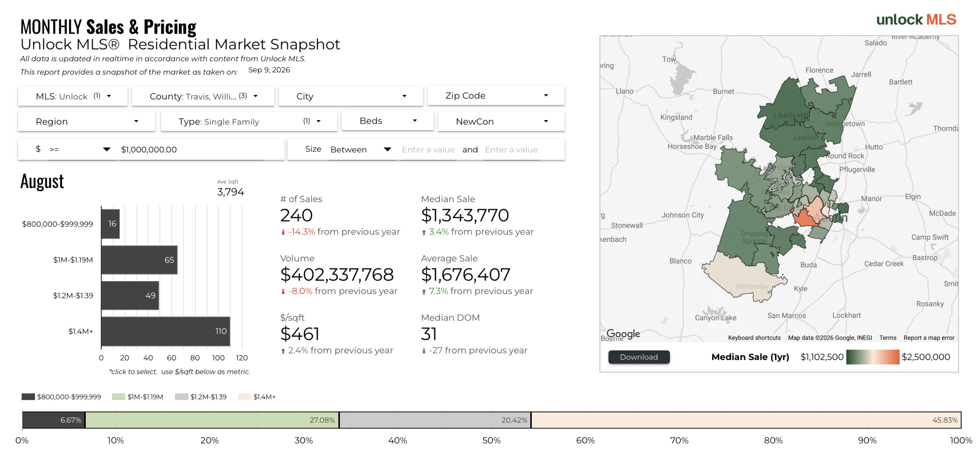The image size is (980, 452).
Task: Select the $800,000-$999,999 bar with 16 sales
Action: coord(110,224)
